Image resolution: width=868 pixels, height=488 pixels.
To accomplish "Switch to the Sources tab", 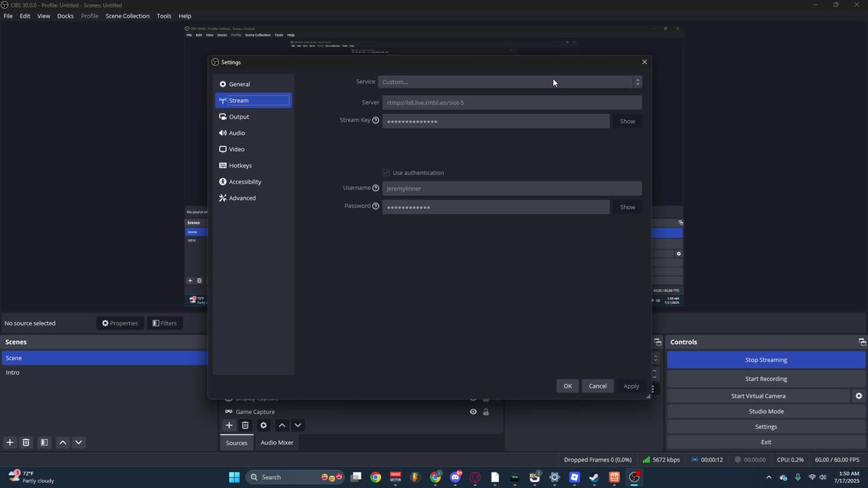I will click(x=237, y=443).
